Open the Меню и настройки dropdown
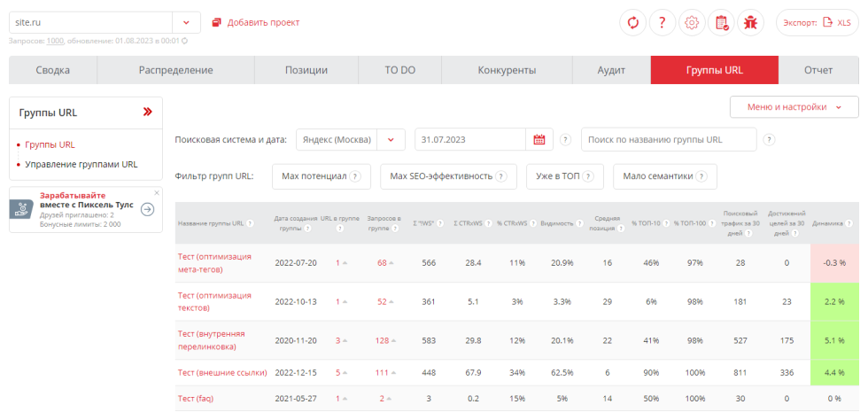Viewport: 868px width, 420px height. [794, 107]
